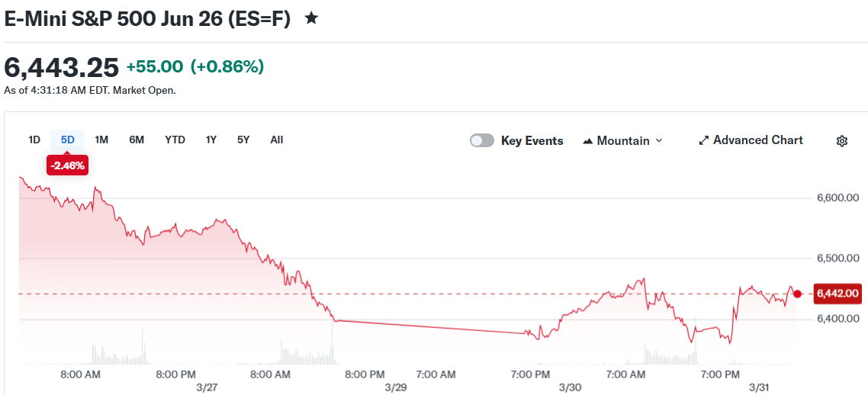Click the 3/29 date label
This screenshot has width=868, height=395.
click(x=396, y=387)
